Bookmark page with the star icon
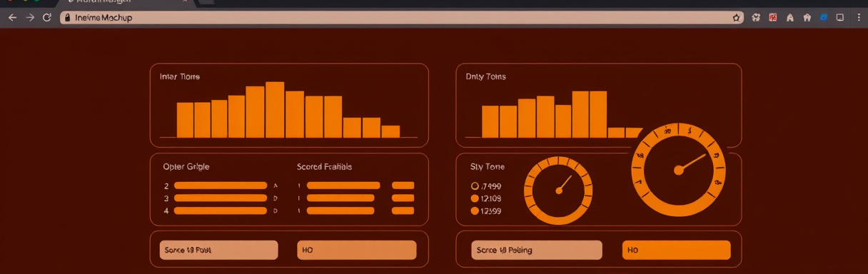This screenshot has height=274, width=868. [737, 17]
